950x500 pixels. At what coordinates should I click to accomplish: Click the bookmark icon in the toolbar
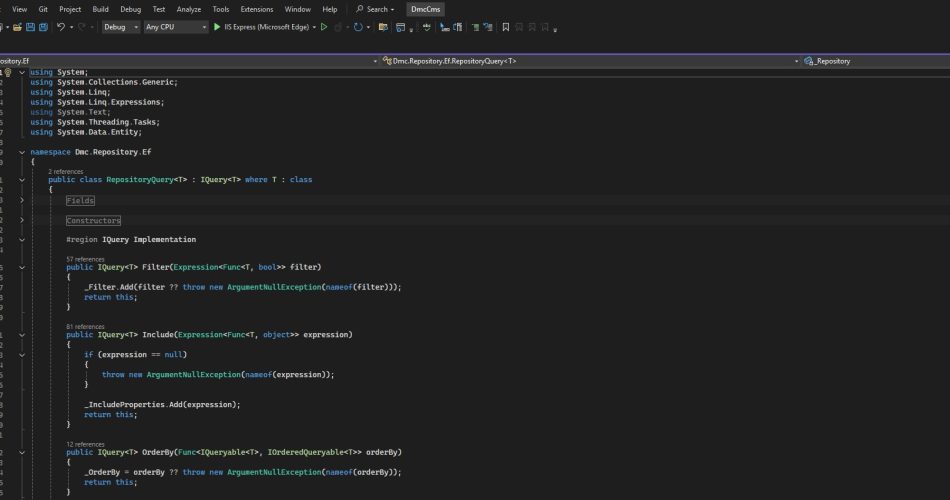(x=505, y=27)
